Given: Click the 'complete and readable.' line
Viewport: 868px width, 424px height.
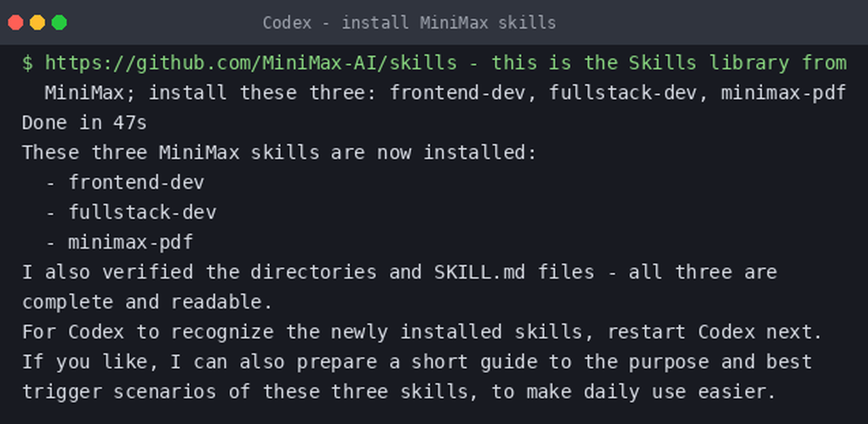Looking at the screenshot, I should tap(148, 302).
